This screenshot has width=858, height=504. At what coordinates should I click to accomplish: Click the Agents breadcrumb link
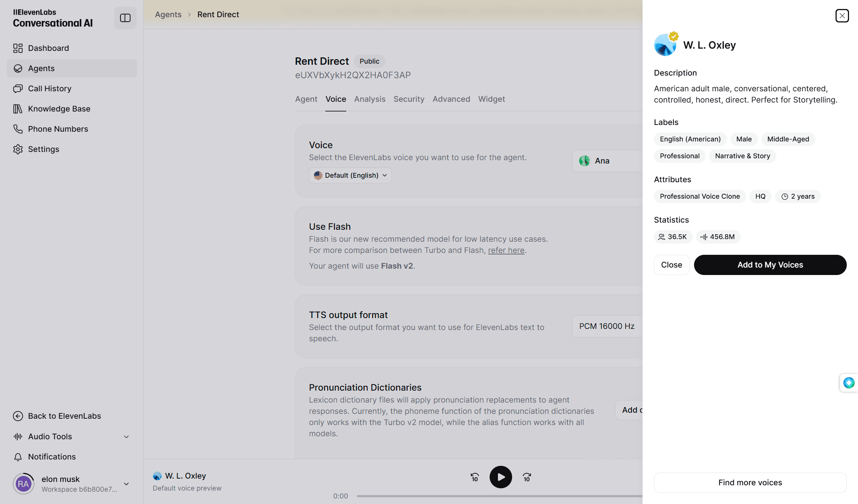pos(168,15)
